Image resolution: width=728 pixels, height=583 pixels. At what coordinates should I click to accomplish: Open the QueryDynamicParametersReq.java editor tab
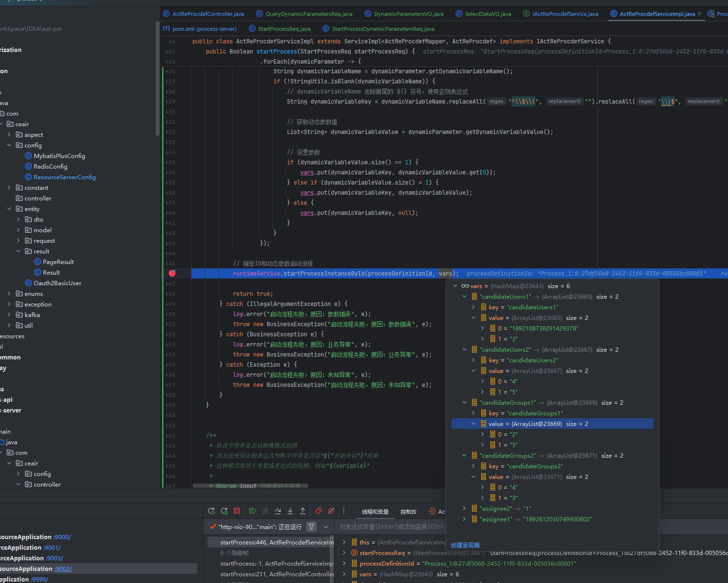coord(304,14)
